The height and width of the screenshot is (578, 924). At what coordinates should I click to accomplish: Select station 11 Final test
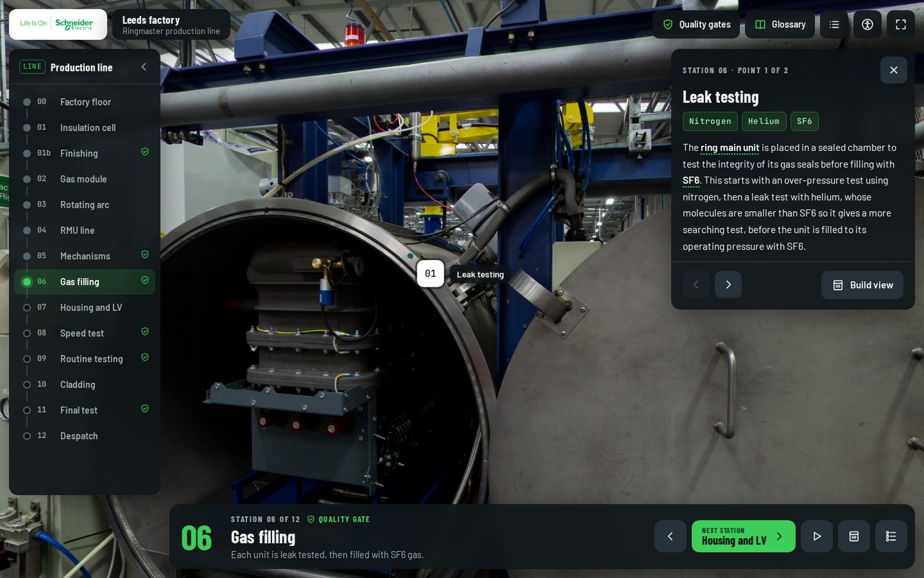pyautogui.click(x=84, y=410)
